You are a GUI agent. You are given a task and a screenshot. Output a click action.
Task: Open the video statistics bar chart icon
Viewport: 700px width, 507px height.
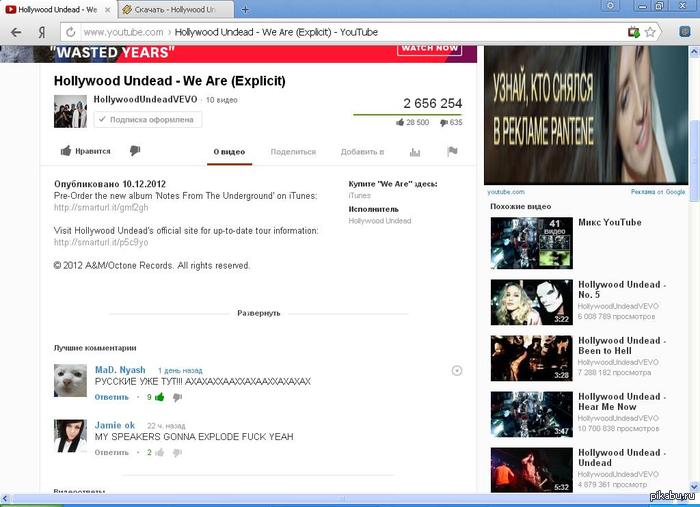pyautogui.click(x=415, y=152)
